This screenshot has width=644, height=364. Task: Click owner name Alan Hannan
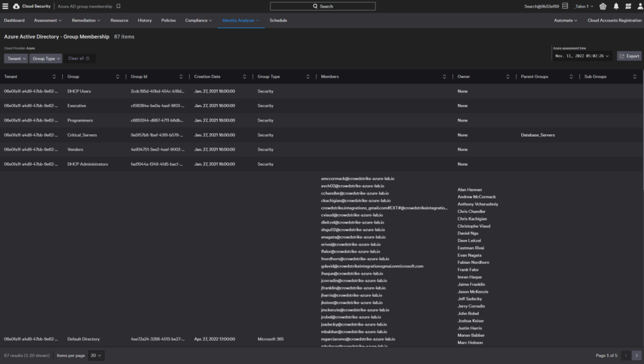point(469,190)
